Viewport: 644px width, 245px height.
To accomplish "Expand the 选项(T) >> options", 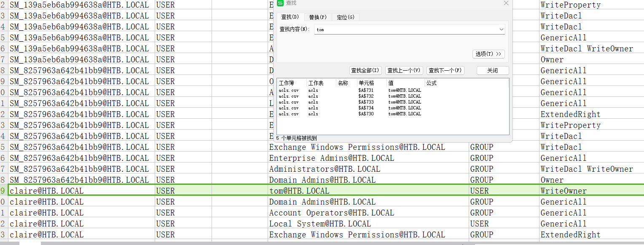I will click(488, 54).
